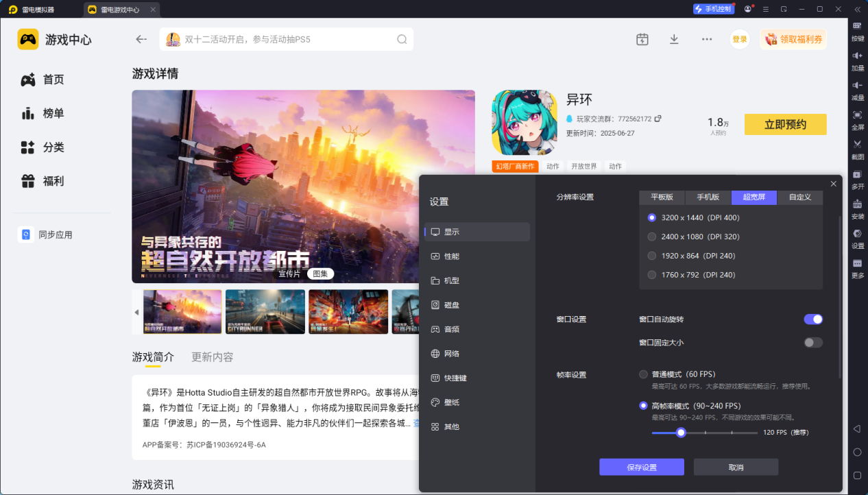Open 榜单 rankings in the left navigation
Screen dimensions: 868x495
(x=43, y=113)
